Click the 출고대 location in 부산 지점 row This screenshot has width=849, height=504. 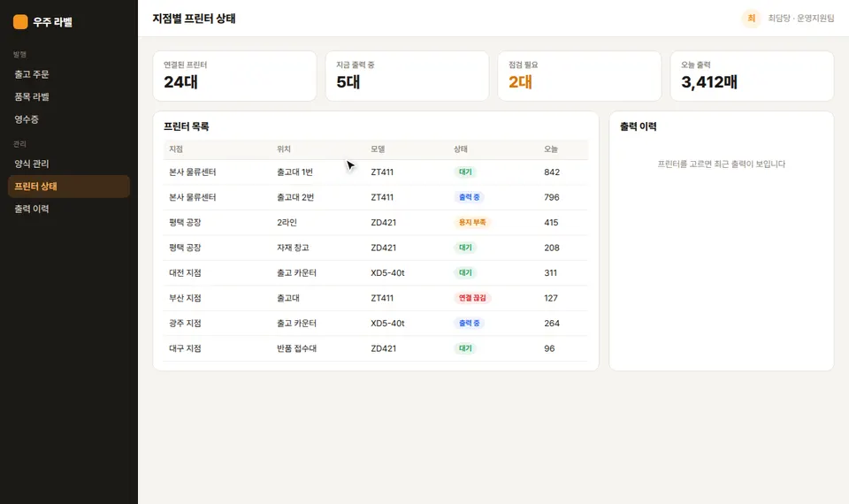(x=288, y=298)
